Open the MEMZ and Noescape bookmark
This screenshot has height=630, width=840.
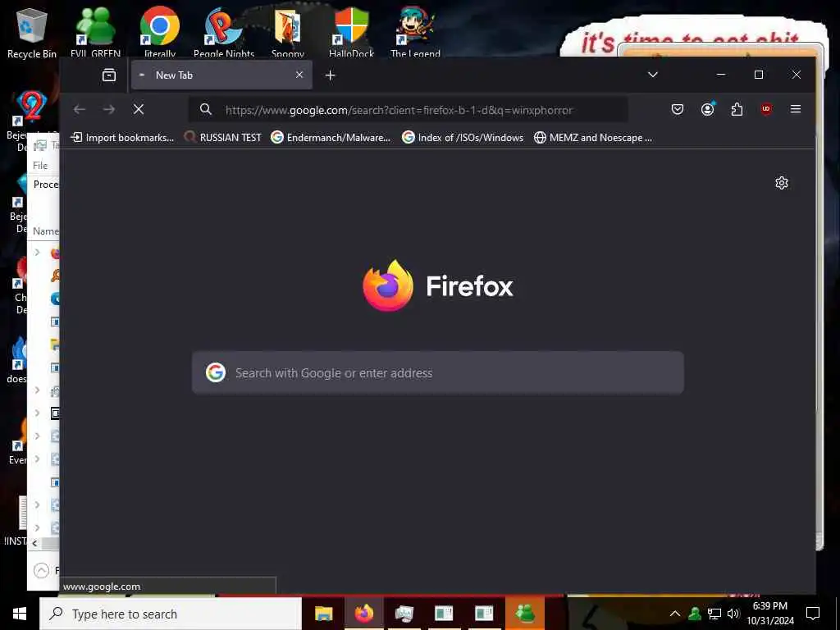coord(593,138)
